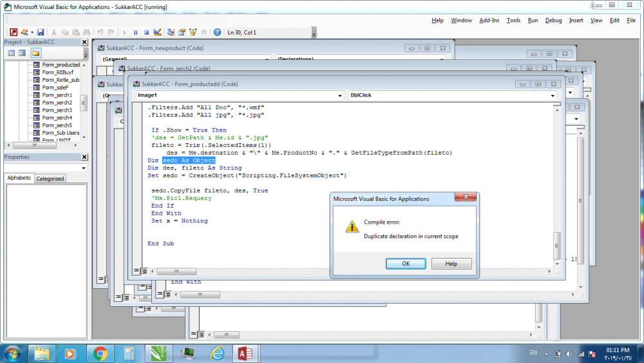Select Form_serch1 in project tree
The height and width of the screenshot is (363, 644).
point(57,95)
